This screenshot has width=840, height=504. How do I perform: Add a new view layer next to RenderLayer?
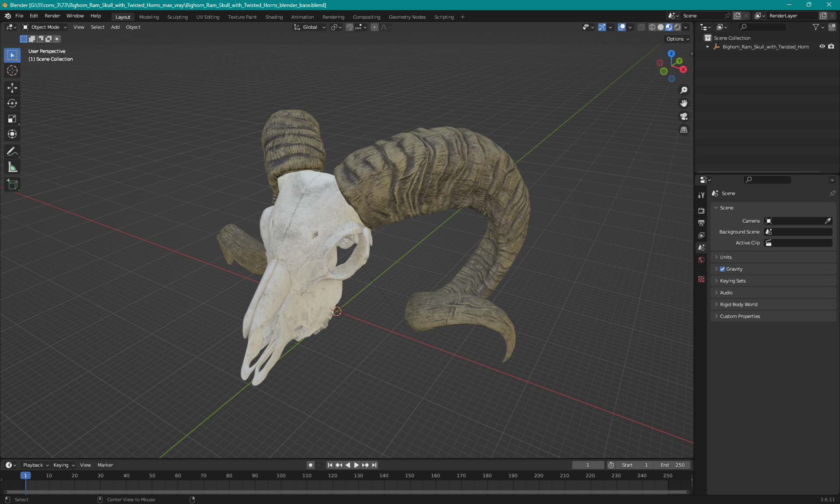click(x=823, y=16)
